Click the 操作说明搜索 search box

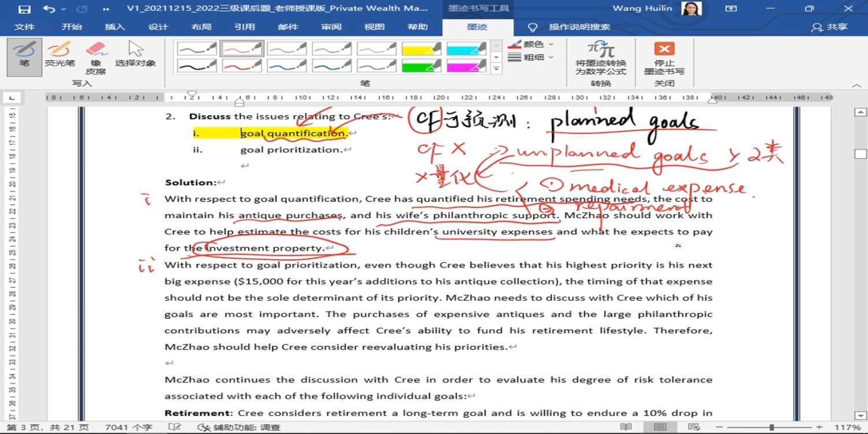click(579, 27)
